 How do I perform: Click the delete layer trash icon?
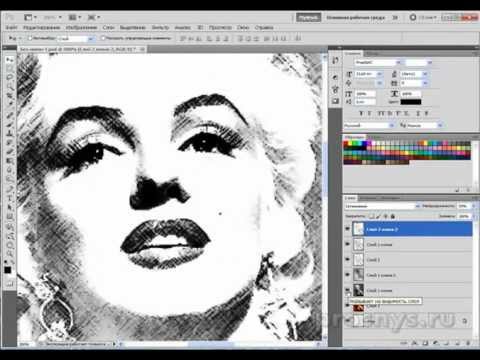click(x=468, y=342)
